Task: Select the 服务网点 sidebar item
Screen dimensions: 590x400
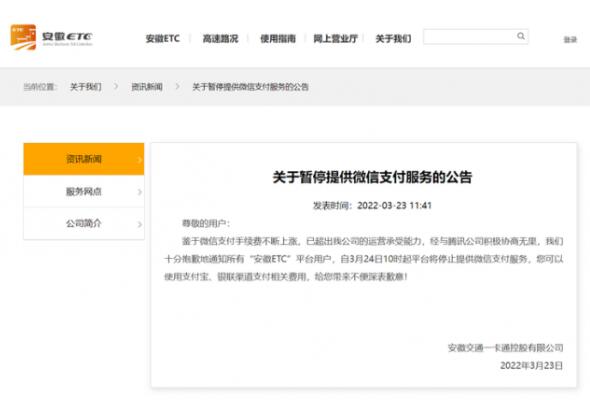Action: [x=84, y=192]
